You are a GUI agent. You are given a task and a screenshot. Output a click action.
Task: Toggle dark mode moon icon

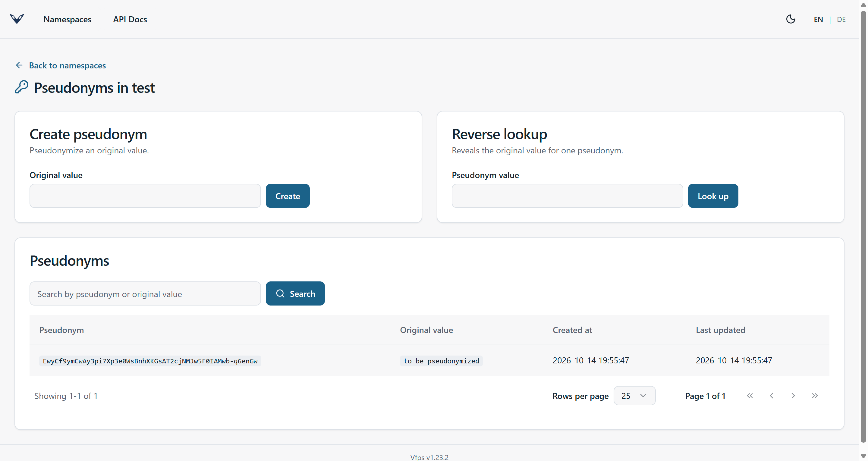[x=791, y=19]
